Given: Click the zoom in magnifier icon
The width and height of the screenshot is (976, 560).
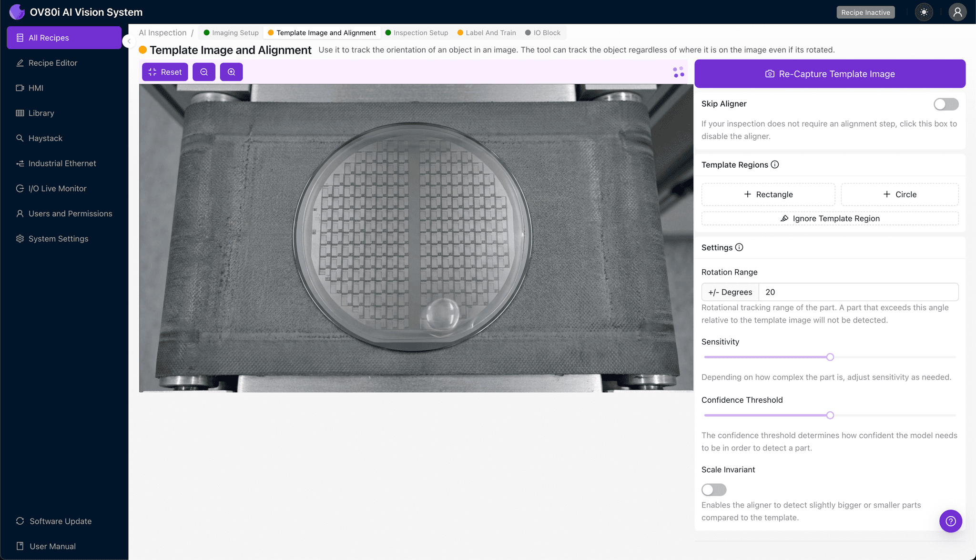Looking at the screenshot, I should tap(231, 72).
